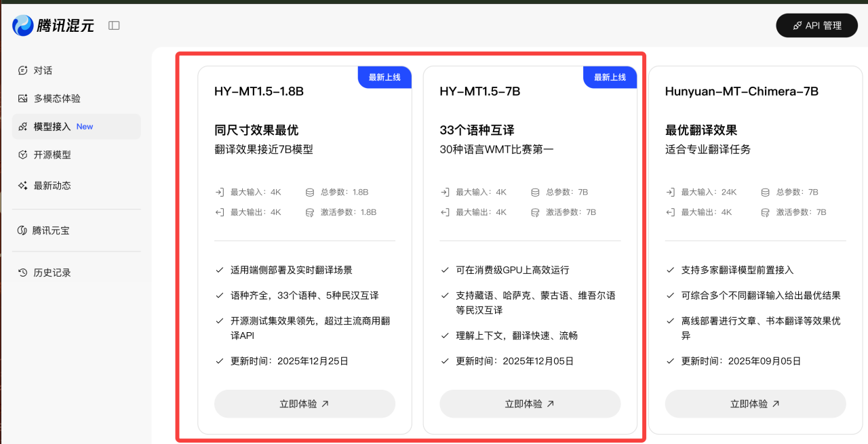Click 翻译效果接近7B模型 subtitle

click(x=264, y=150)
